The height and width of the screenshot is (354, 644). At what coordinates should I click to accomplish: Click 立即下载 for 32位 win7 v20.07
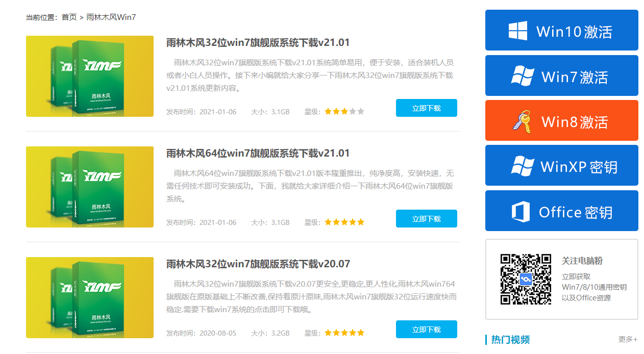click(x=426, y=330)
